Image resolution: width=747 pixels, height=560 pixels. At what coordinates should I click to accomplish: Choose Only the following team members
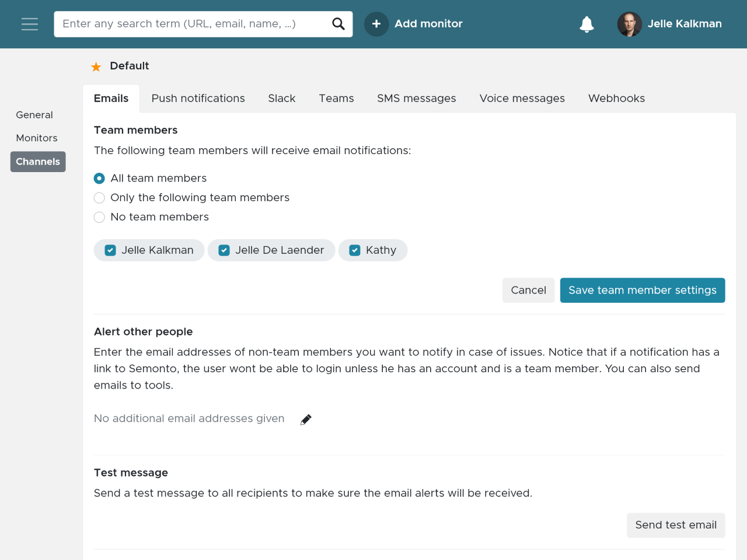click(99, 198)
